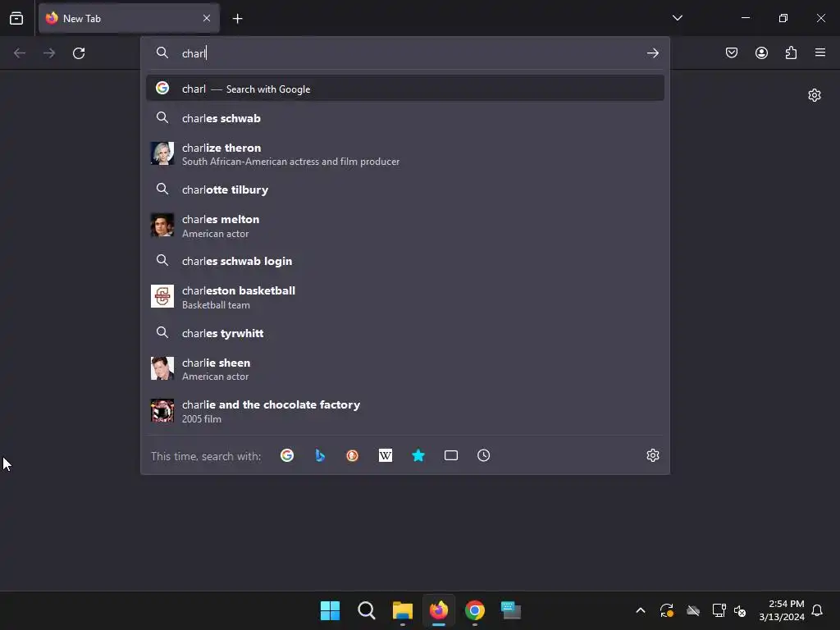Close the New Tab tab
The height and width of the screenshot is (630, 840).
point(207,18)
